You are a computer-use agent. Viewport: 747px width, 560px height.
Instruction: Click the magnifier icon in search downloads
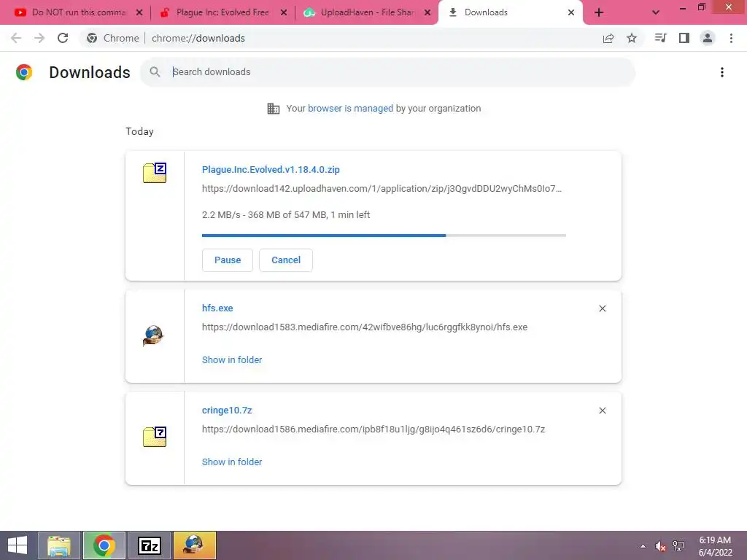point(155,72)
